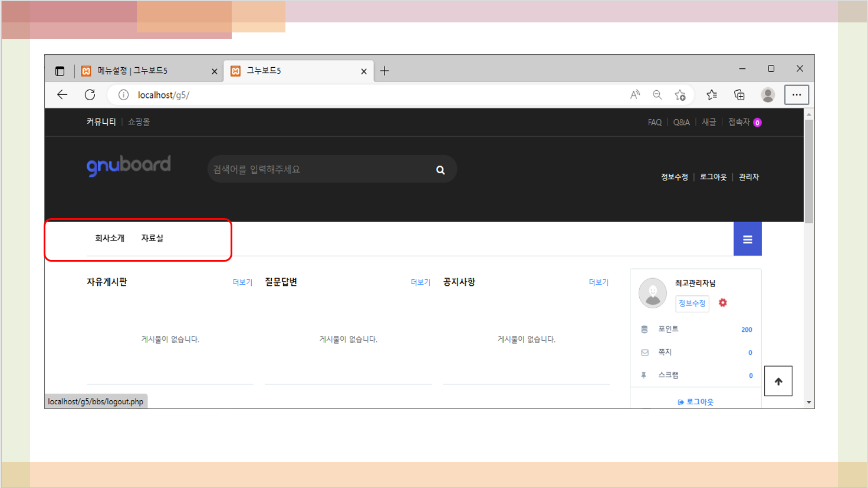Open the 관리자 admin link

pos(749,177)
